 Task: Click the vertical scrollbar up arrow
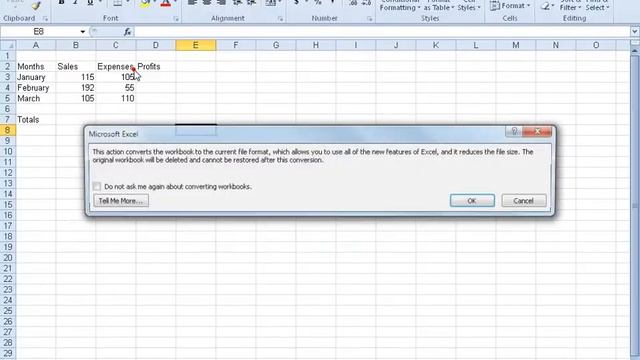click(635, 51)
